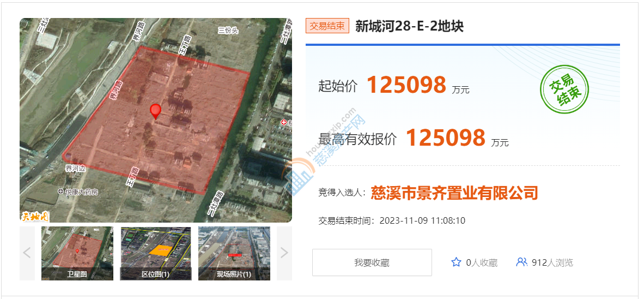The height and width of the screenshot is (299, 644).
Task: Click the 新城河28-E-2地块 title
Action: tap(410, 26)
